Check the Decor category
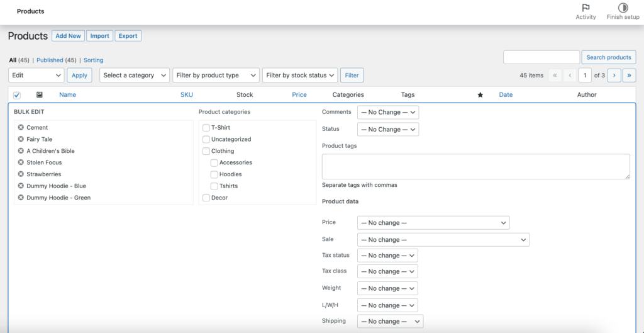The image size is (644, 333). point(206,197)
